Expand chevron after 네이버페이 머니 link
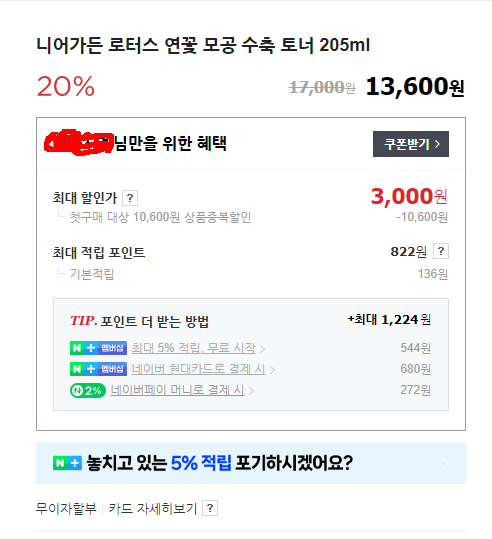Image resolution: width=492 pixels, height=539 pixels. 251,391
